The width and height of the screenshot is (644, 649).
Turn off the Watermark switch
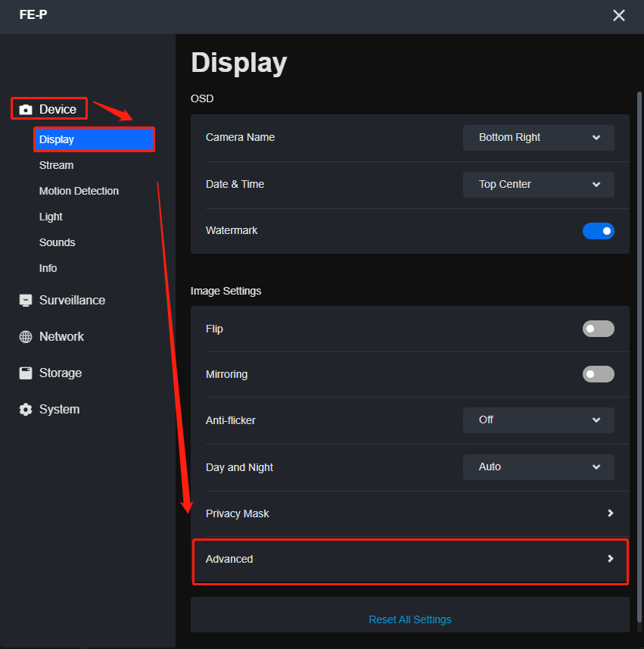[x=598, y=231]
